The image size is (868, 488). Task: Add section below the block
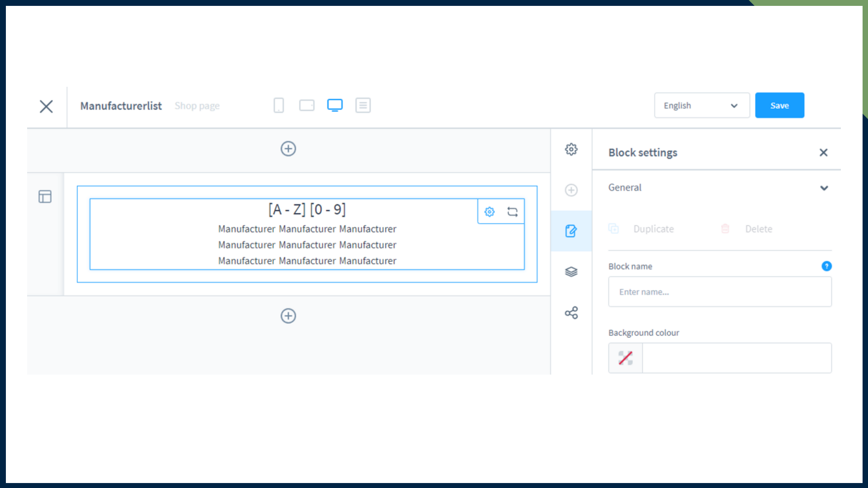tap(288, 316)
